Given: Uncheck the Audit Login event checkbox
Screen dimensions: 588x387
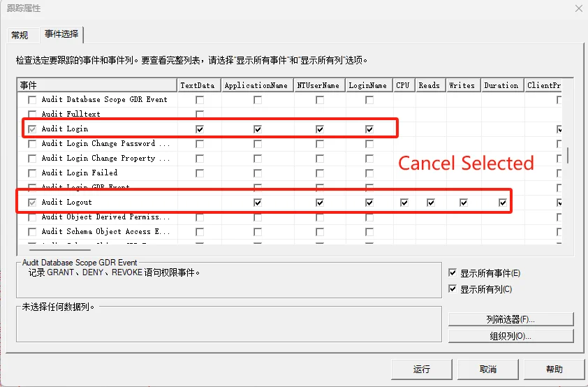Looking at the screenshot, I should pyautogui.click(x=32, y=129).
